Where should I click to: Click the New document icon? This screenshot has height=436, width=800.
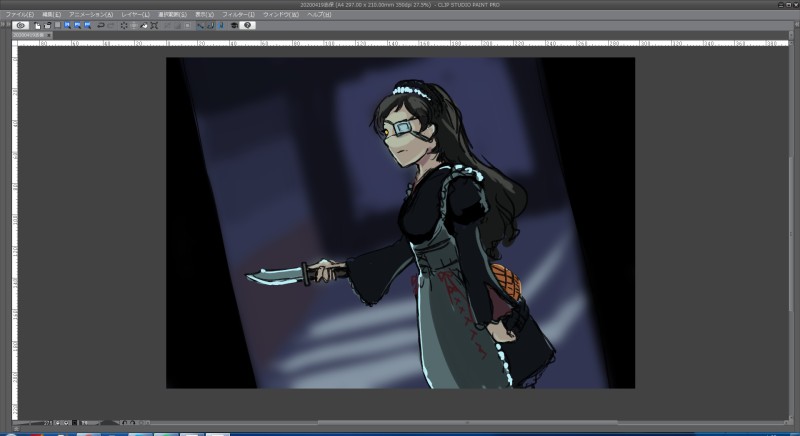click(x=37, y=25)
